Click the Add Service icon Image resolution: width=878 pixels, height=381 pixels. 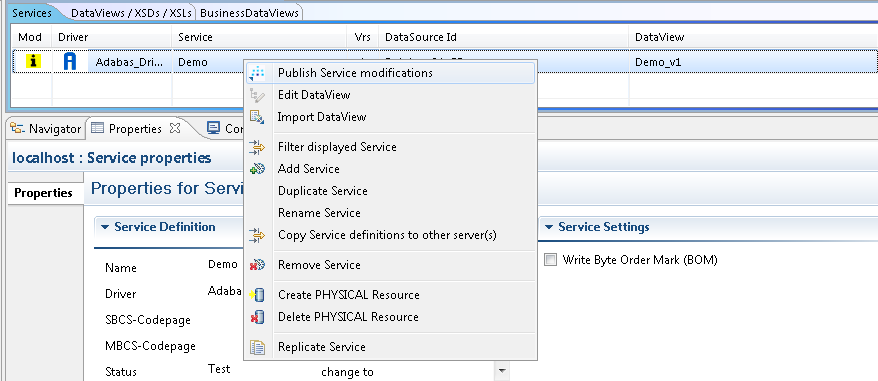pos(257,169)
